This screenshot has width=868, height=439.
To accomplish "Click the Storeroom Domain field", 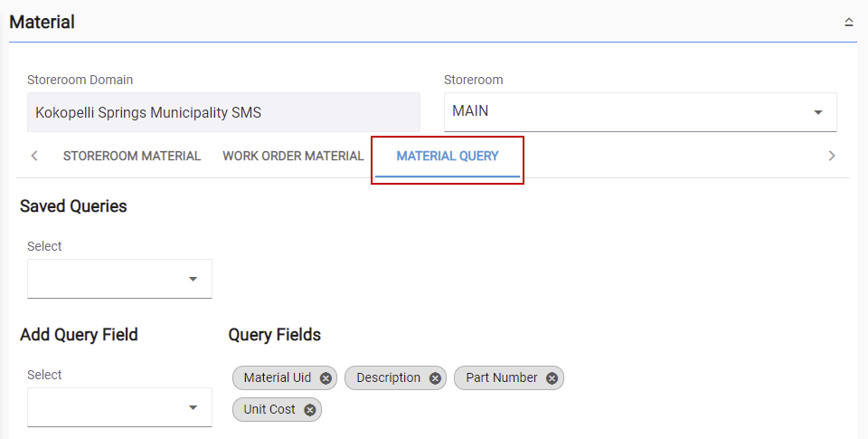I will [223, 112].
